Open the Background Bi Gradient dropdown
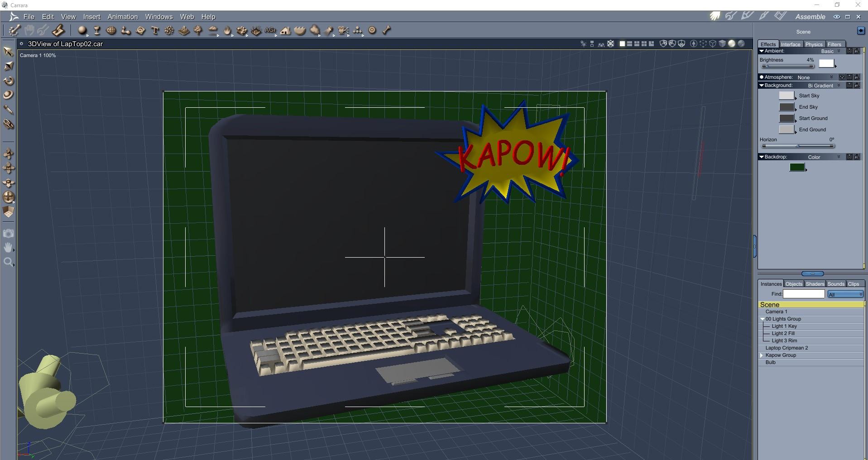 coord(824,86)
